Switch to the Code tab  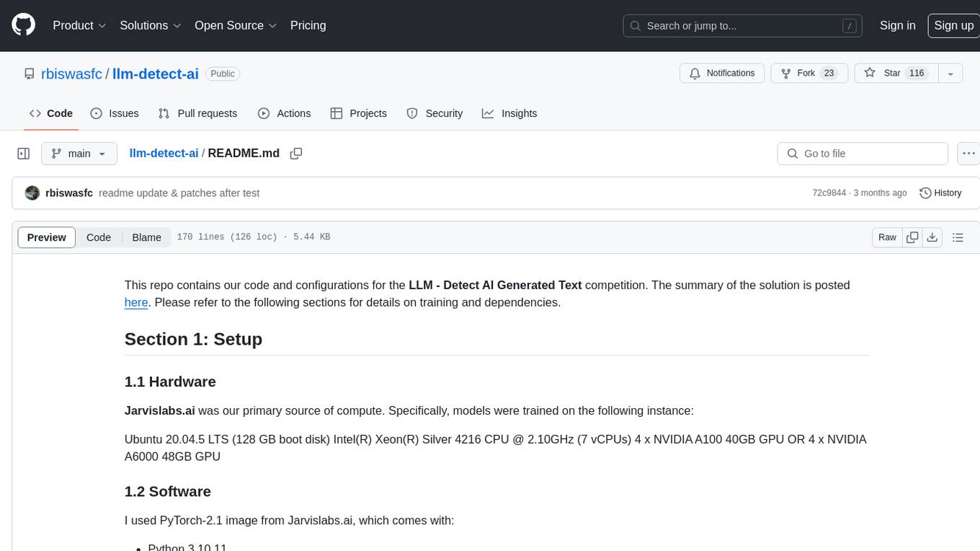click(x=50, y=113)
